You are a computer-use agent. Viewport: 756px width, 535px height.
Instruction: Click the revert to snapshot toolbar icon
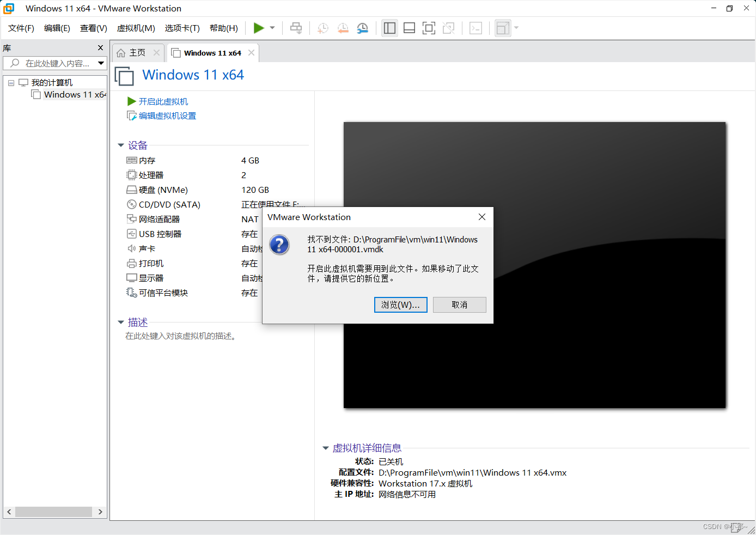pyautogui.click(x=343, y=28)
